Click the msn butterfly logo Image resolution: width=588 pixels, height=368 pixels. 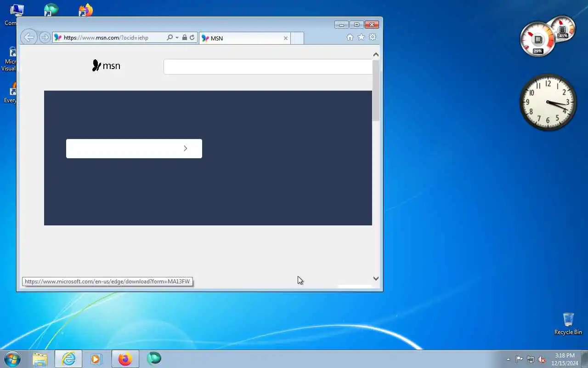pos(106,66)
